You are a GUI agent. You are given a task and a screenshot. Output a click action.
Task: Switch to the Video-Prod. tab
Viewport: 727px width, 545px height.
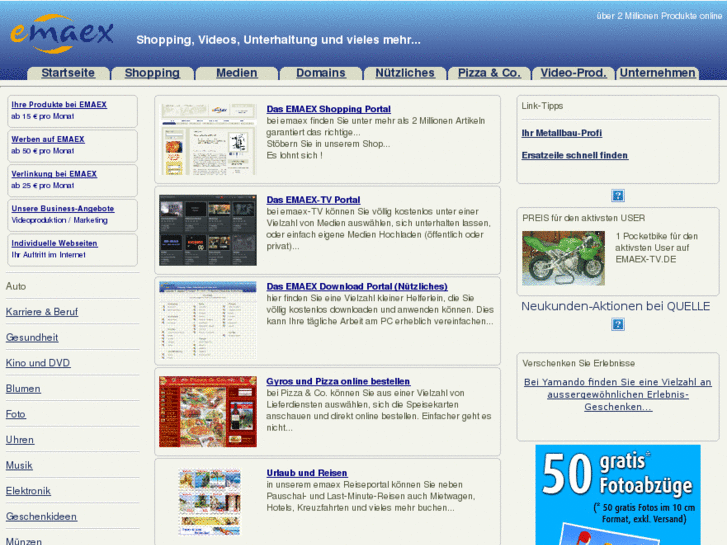pos(574,73)
